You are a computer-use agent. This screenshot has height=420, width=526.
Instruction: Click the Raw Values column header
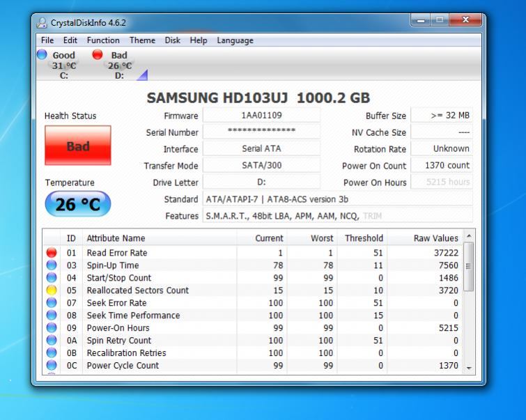coord(425,238)
